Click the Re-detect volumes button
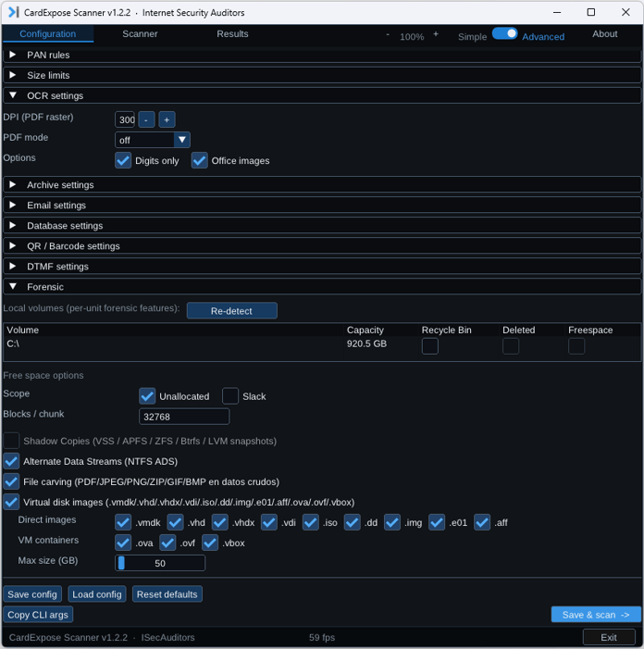 tap(231, 311)
